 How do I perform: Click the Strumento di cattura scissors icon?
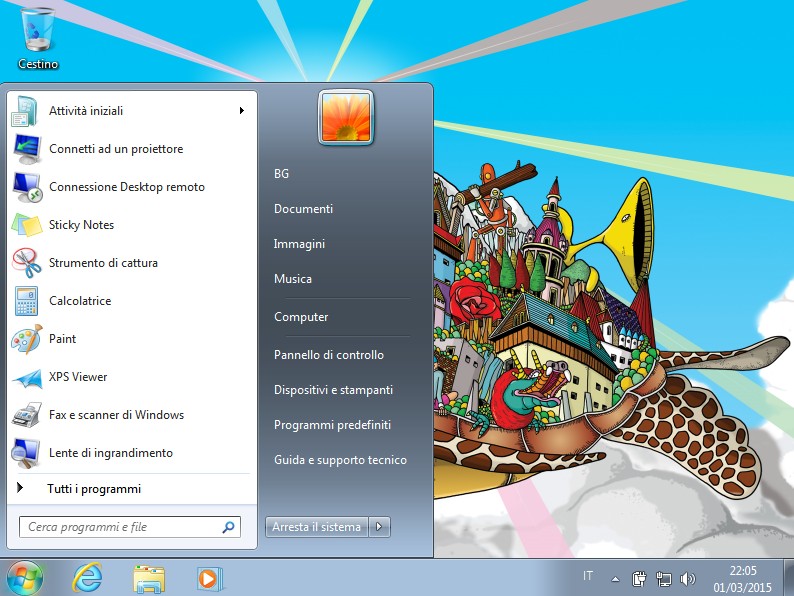point(26,263)
